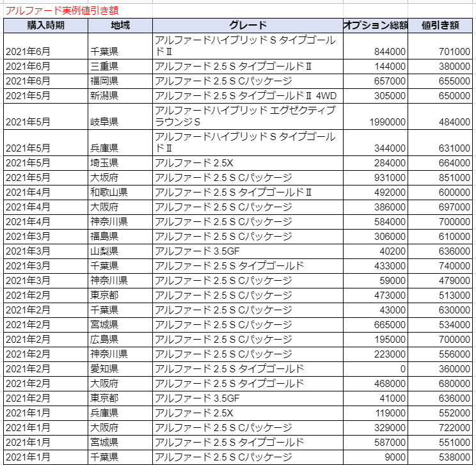Viewport: 476px width, 465px height.
Task: Select discount value 552000
Action: 440,413
